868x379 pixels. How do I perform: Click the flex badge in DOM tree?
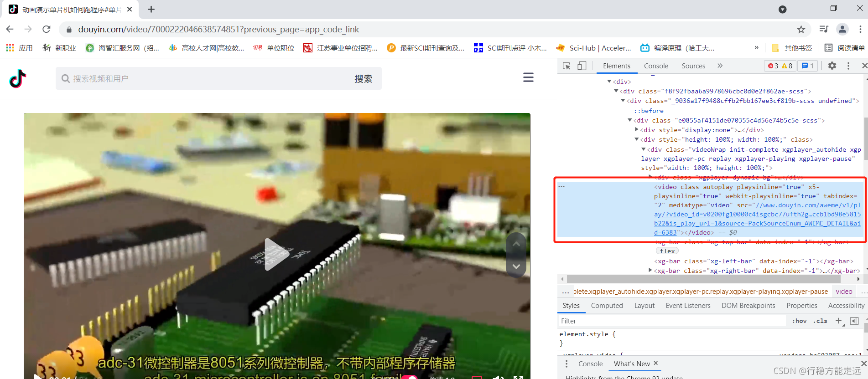point(667,251)
